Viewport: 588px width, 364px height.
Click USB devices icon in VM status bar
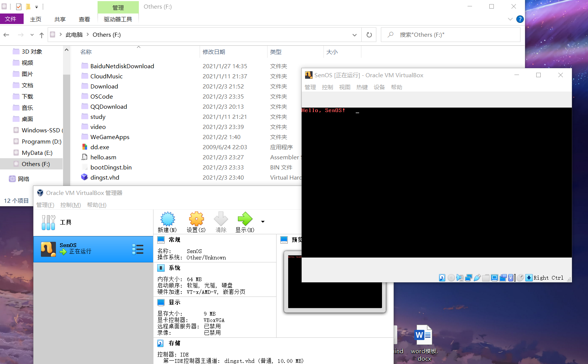477,278
